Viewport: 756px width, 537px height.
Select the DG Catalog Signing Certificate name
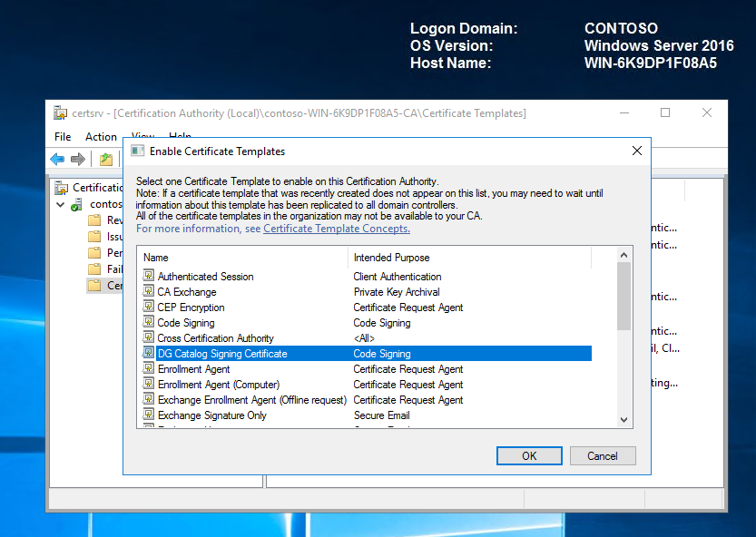click(x=222, y=354)
